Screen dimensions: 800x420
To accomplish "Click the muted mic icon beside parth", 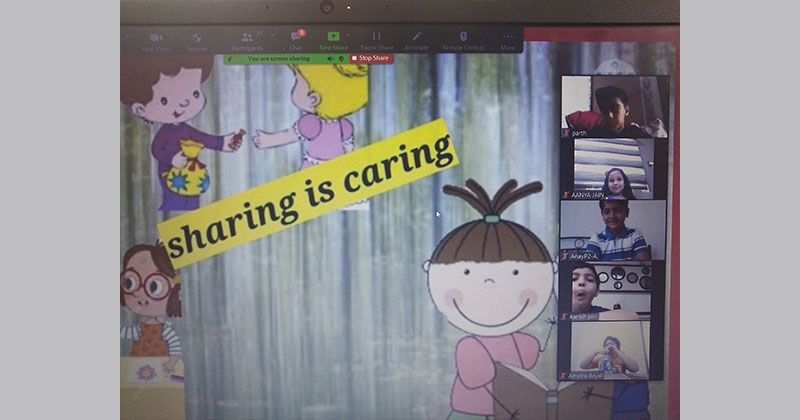I will (x=567, y=132).
